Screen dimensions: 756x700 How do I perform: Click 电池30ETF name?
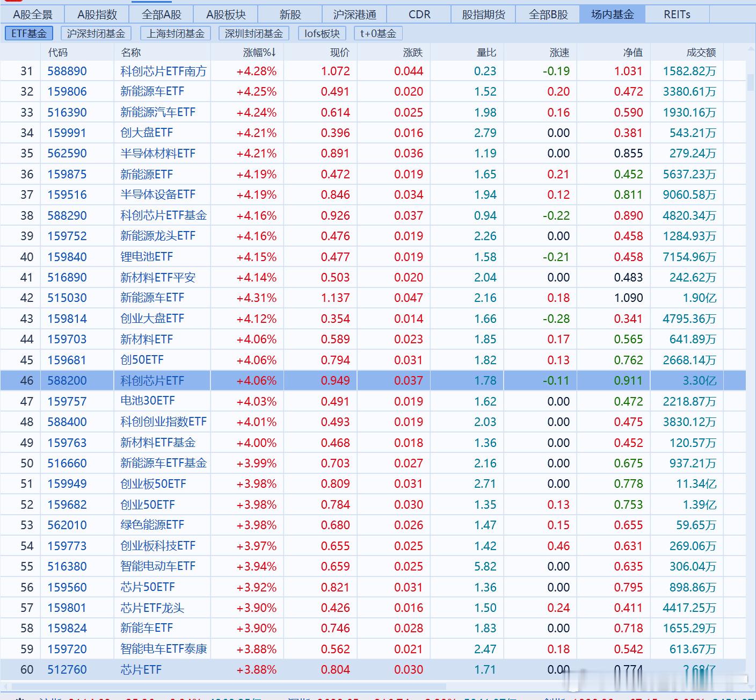pyautogui.click(x=148, y=401)
